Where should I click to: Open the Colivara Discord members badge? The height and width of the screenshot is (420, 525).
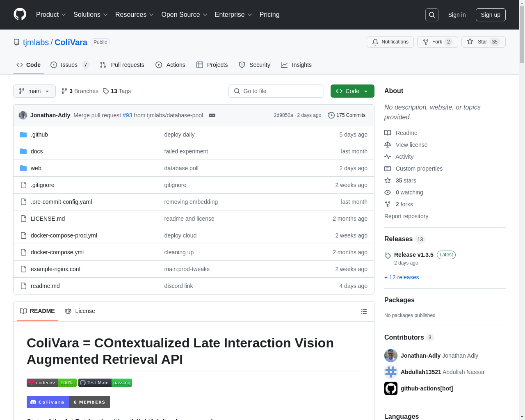68,402
